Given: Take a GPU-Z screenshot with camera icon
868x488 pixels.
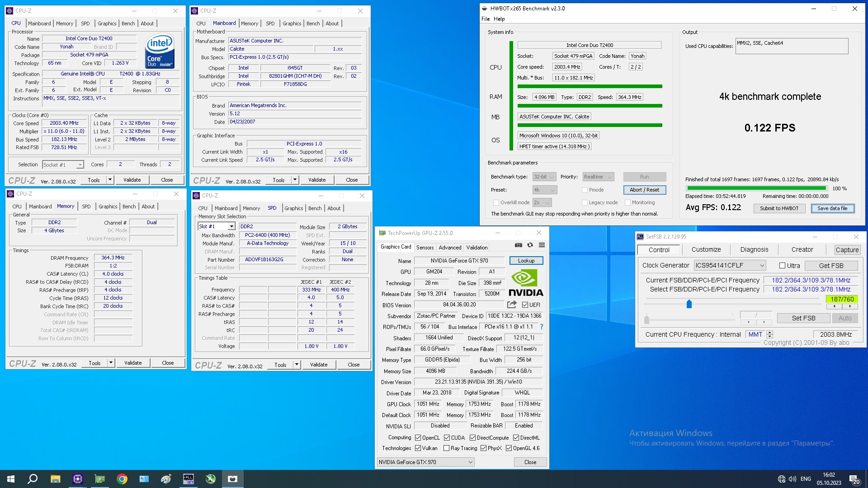Looking at the screenshot, I should pos(519,245).
